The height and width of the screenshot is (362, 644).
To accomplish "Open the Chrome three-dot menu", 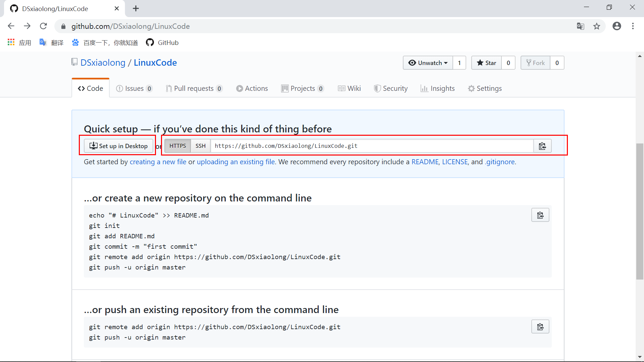I will tap(633, 26).
